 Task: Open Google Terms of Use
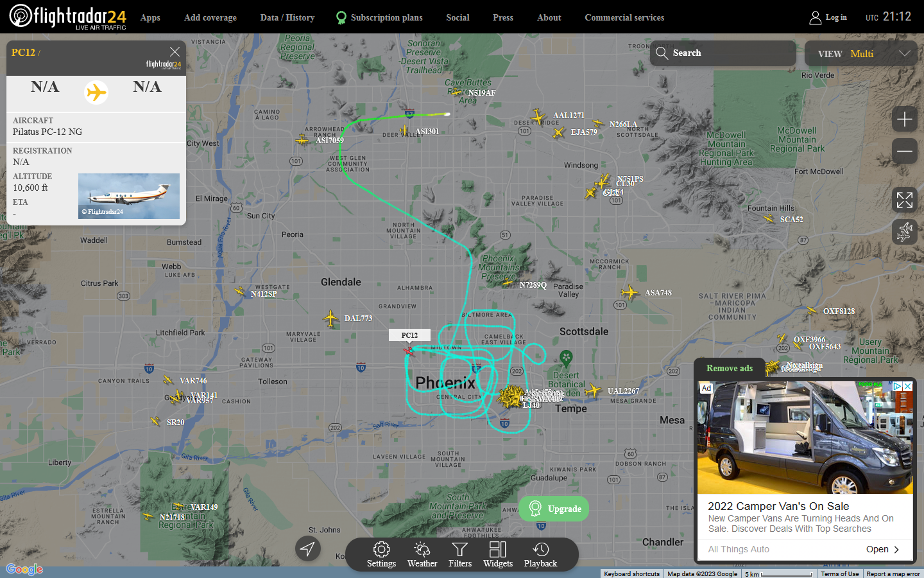point(840,574)
